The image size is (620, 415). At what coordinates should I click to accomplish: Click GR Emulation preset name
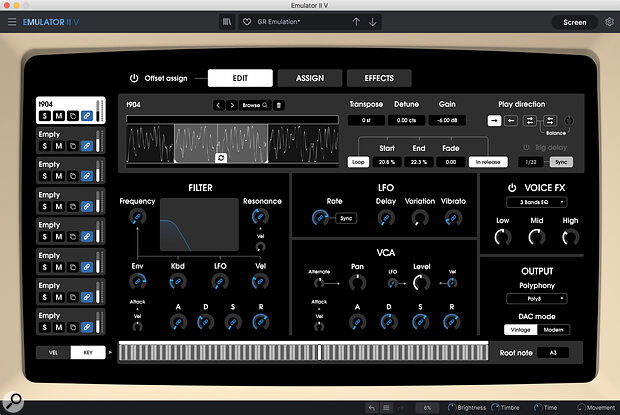click(x=279, y=22)
